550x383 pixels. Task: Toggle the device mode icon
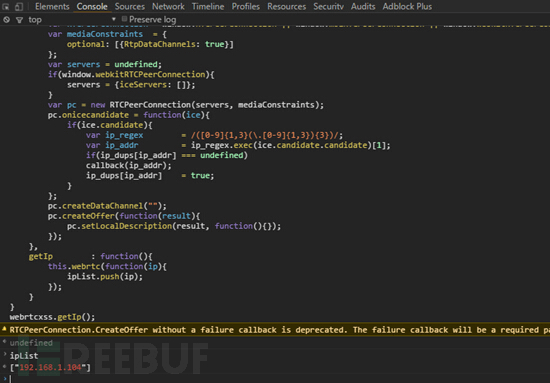pyautogui.click(x=19, y=6)
